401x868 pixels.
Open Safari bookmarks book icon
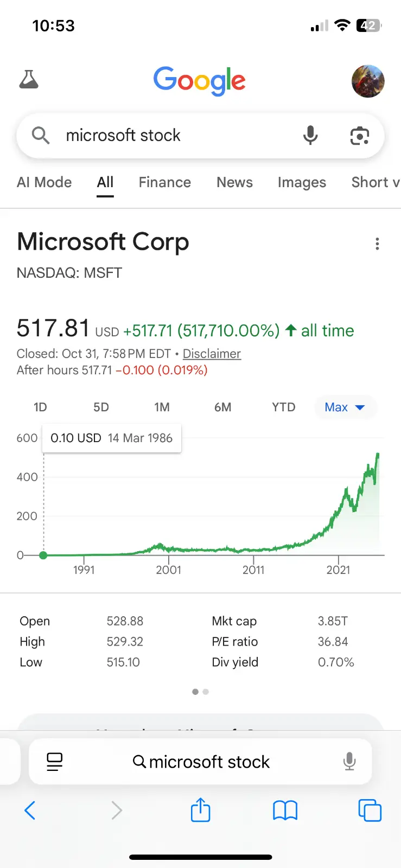point(285,810)
